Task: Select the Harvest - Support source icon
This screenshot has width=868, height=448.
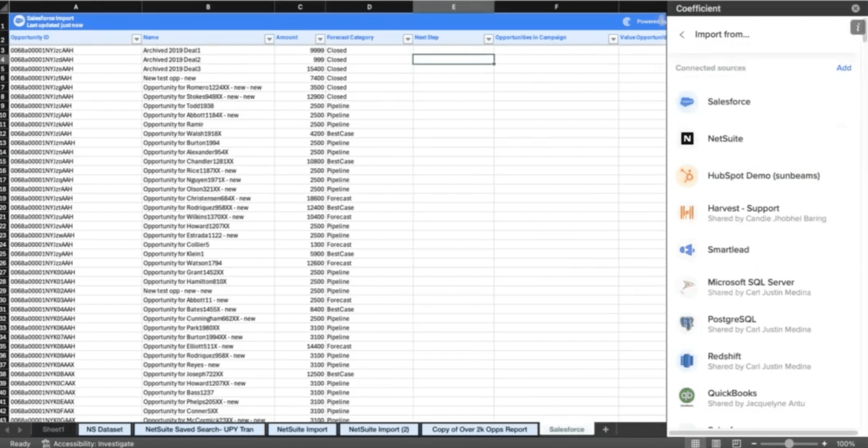Action: point(687,212)
